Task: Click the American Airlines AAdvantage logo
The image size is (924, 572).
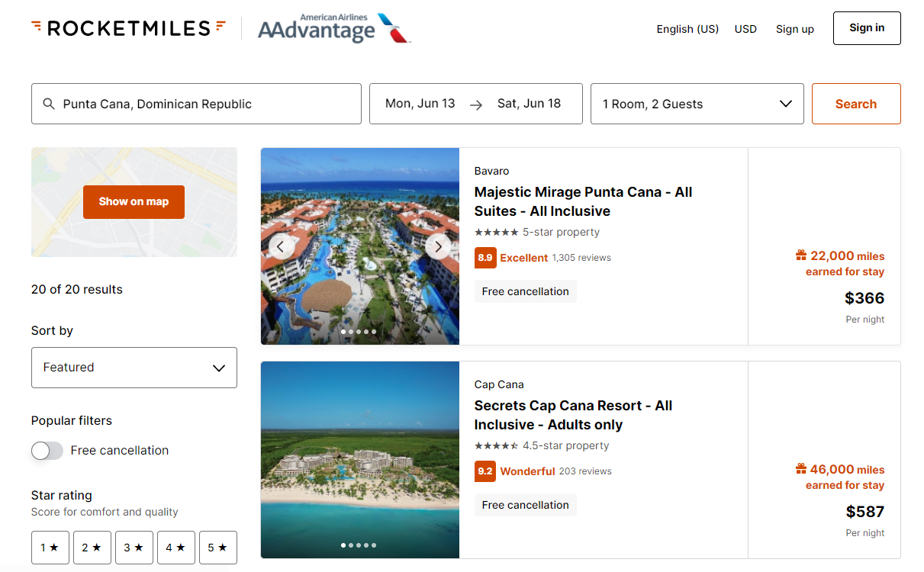Action: pos(333,29)
